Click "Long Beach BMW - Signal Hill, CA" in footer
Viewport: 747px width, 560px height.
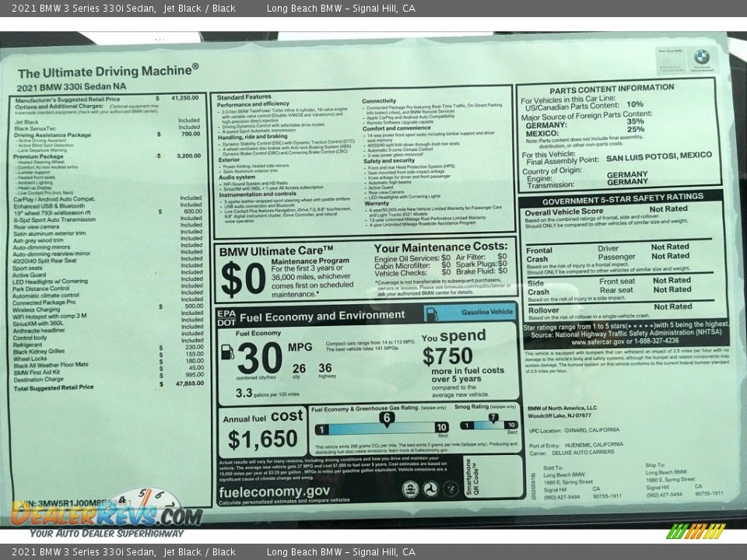pyautogui.click(x=341, y=552)
